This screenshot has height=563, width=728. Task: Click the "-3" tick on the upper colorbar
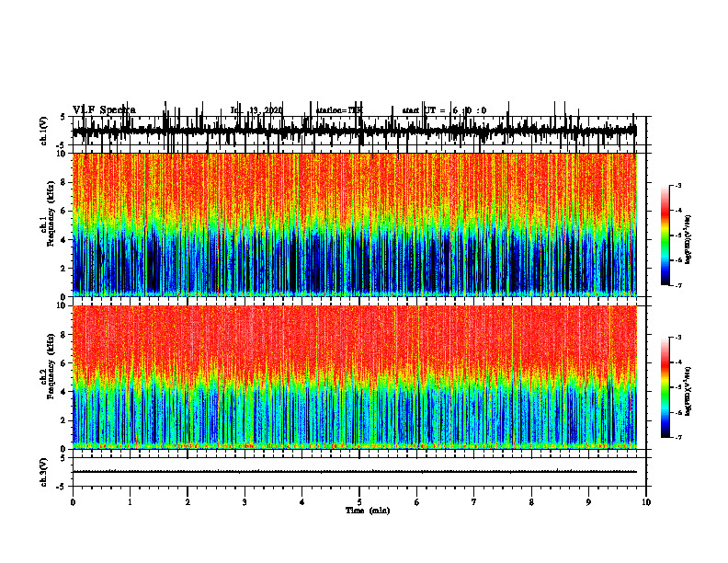pyautogui.click(x=678, y=185)
